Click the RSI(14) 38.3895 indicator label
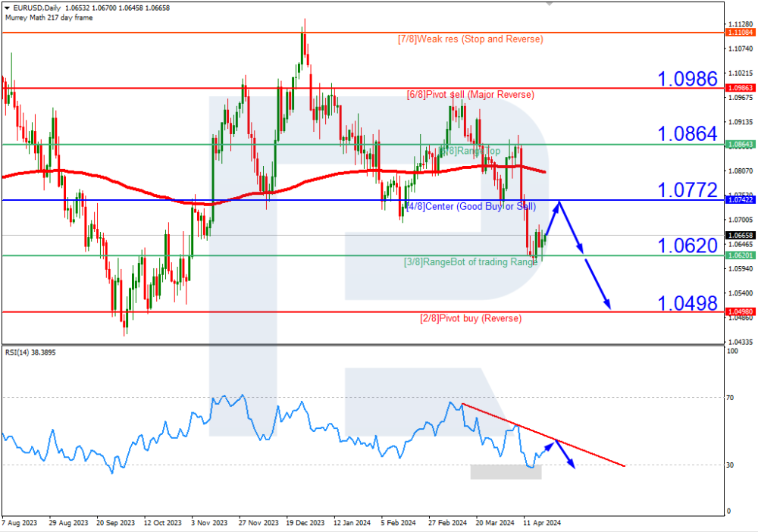The image size is (758, 532). click(30, 352)
